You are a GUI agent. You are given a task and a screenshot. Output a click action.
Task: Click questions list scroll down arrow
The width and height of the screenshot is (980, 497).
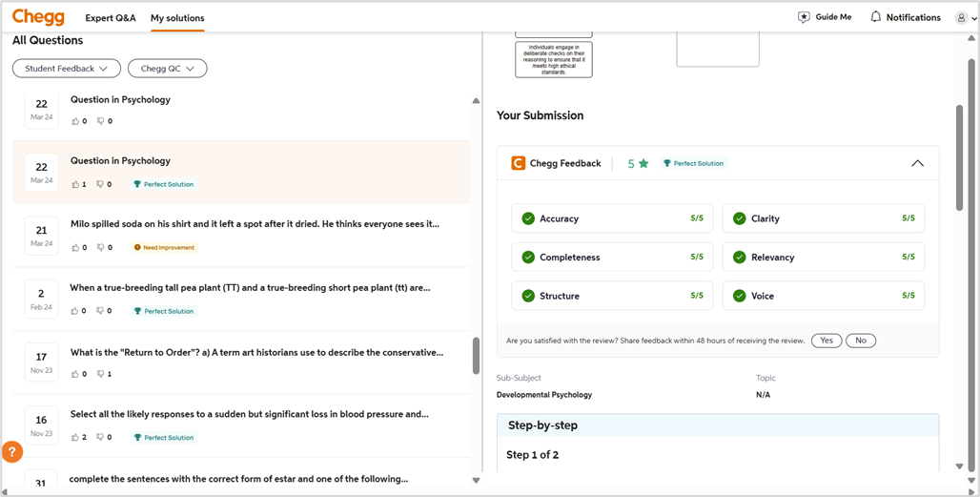tap(477, 480)
